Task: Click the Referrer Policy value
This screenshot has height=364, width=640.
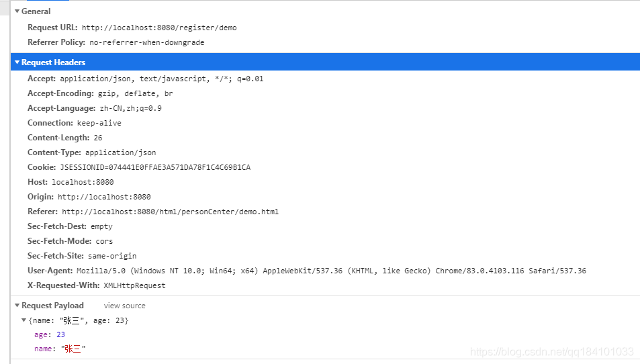Action: tap(147, 42)
